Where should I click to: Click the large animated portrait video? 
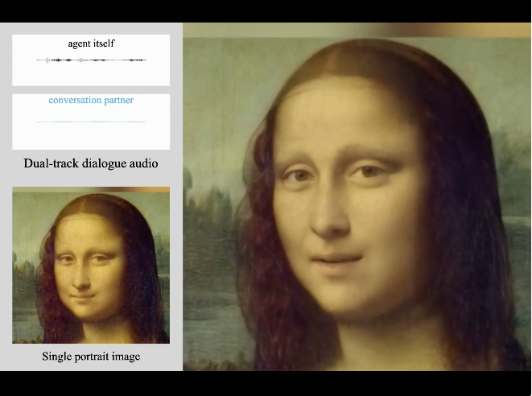click(x=357, y=196)
